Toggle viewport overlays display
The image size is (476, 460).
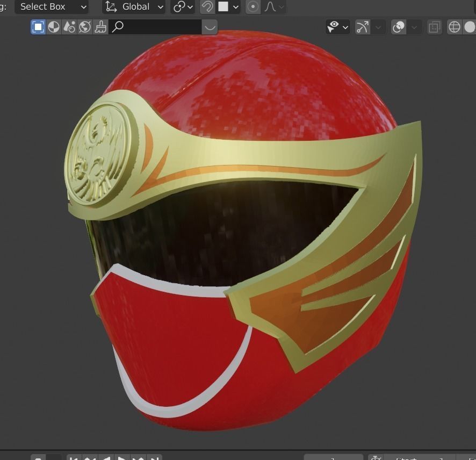point(399,27)
